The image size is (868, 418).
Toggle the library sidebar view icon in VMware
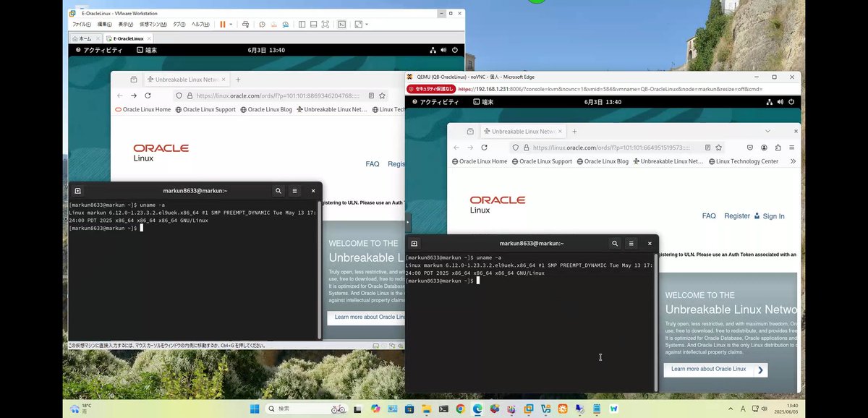coord(302,25)
